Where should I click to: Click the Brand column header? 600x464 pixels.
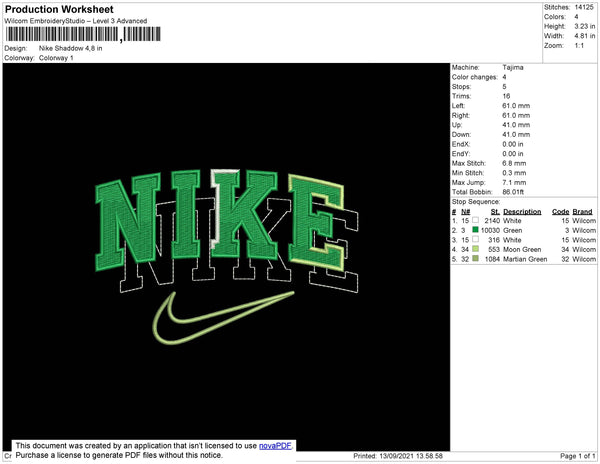(x=582, y=212)
